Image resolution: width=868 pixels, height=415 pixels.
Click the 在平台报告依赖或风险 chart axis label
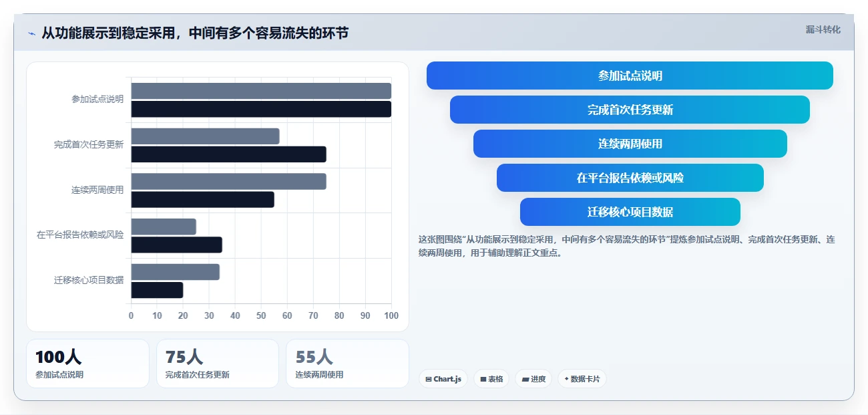tap(80, 235)
